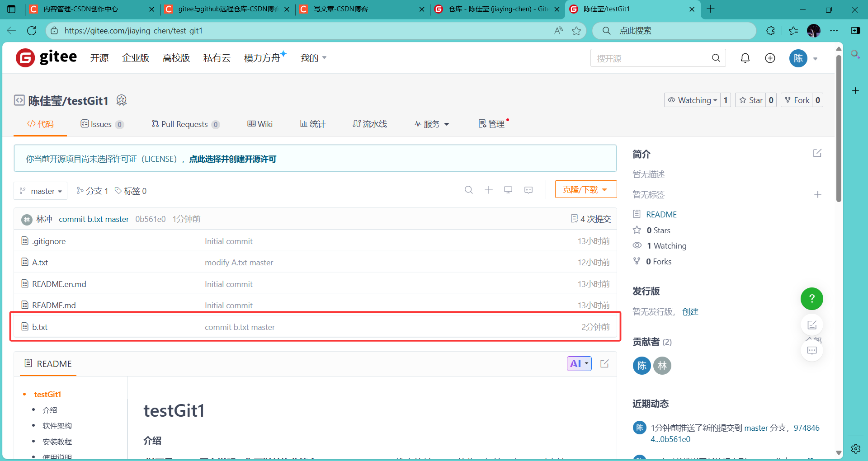
Task: Click the Gitee logo
Action: click(46, 57)
